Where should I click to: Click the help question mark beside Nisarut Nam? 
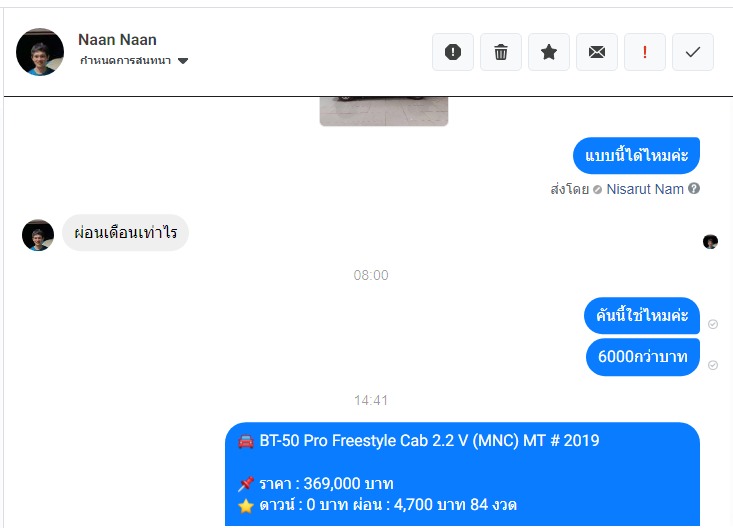coord(694,188)
